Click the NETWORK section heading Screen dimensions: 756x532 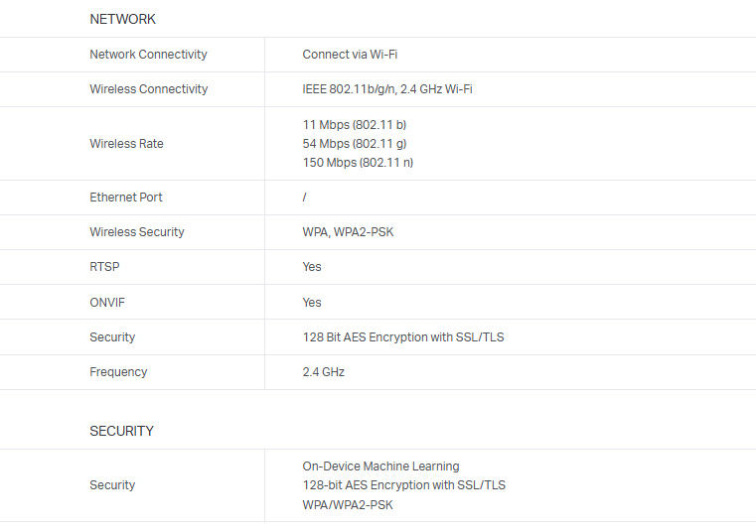click(x=122, y=19)
